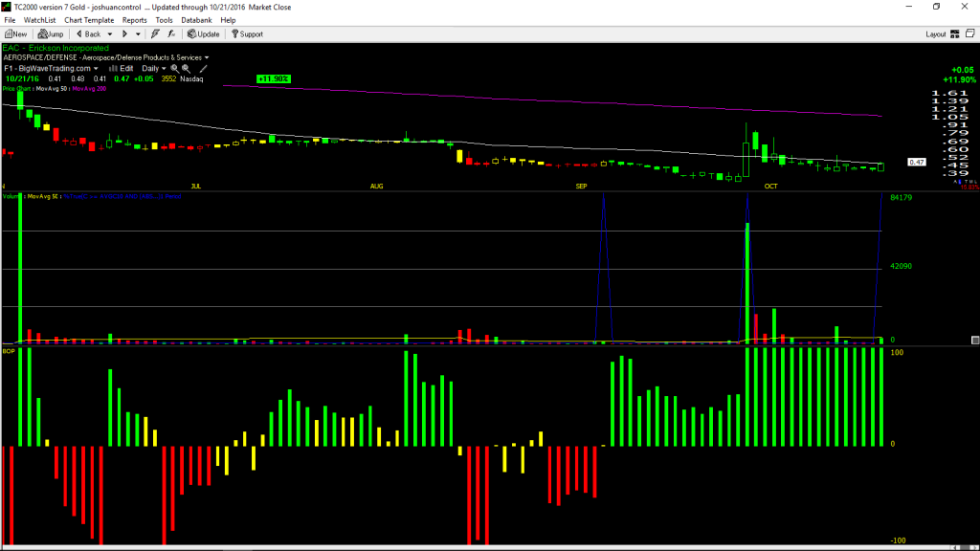The height and width of the screenshot is (551, 980).
Task: Open the Reports menu
Action: (x=134, y=20)
